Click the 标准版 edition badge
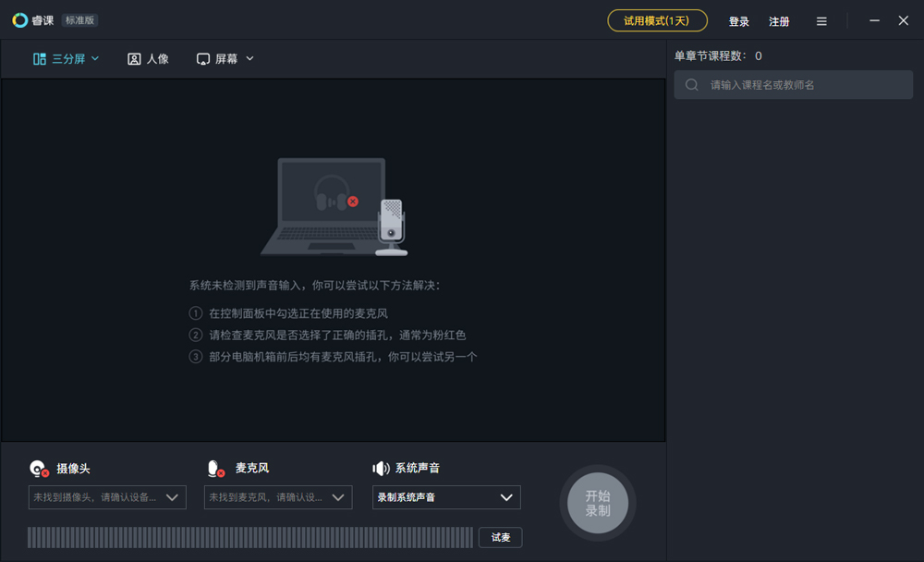The image size is (924, 562). point(79,20)
